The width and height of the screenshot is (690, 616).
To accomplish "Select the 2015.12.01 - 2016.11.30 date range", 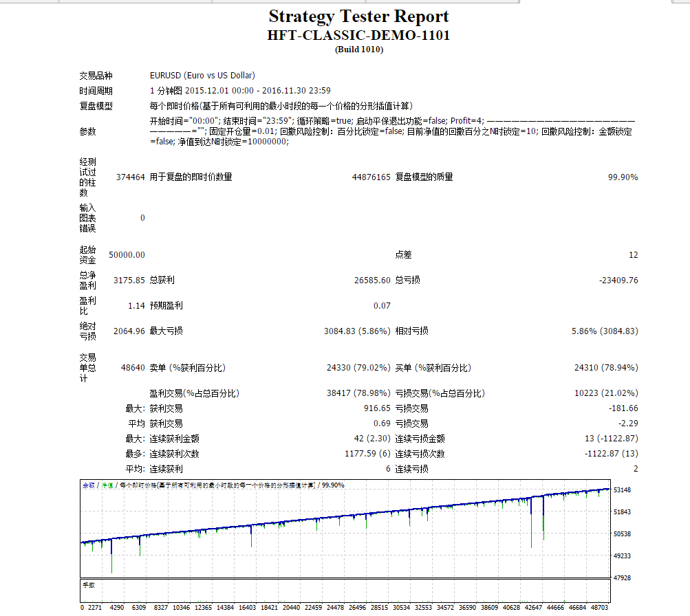I will [x=257, y=91].
